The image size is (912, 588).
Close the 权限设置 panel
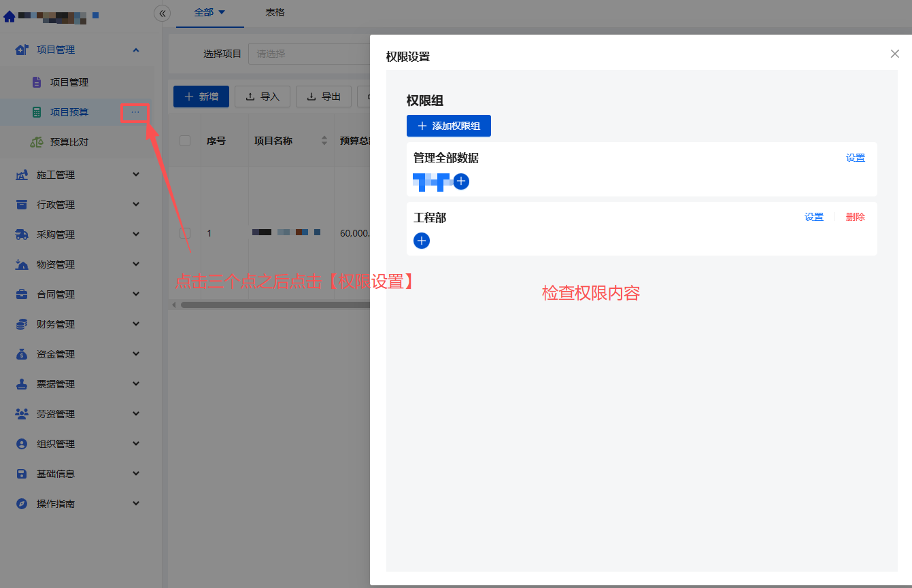point(894,54)
